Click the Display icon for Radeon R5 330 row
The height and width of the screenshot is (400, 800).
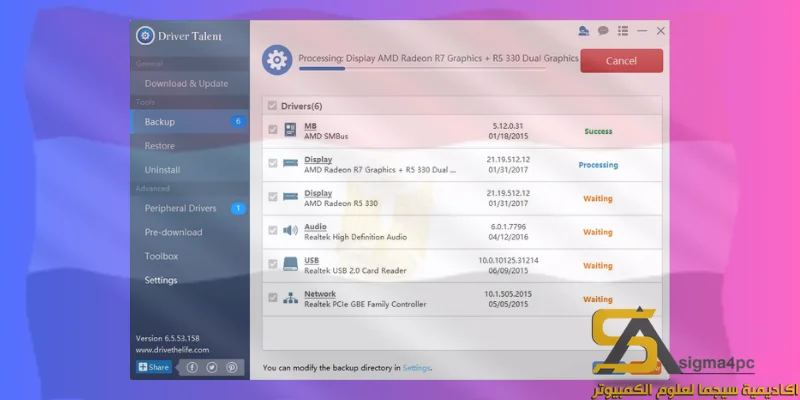tap(290, 197)
